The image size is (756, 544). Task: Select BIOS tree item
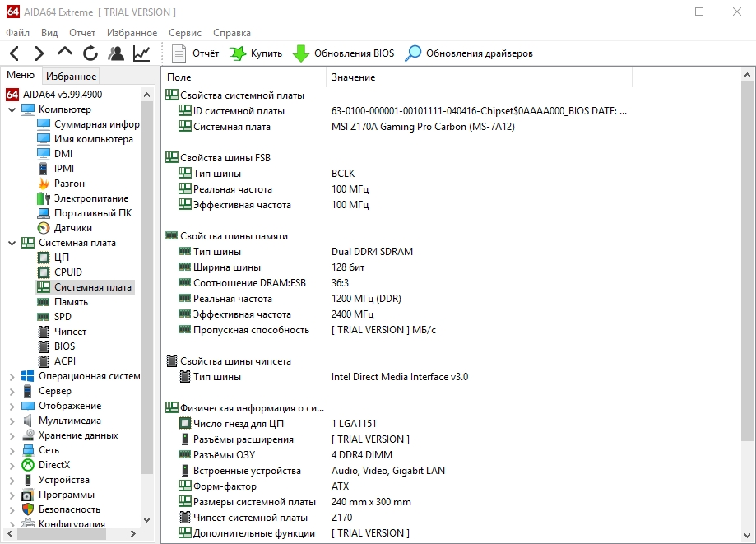(56, 346)
